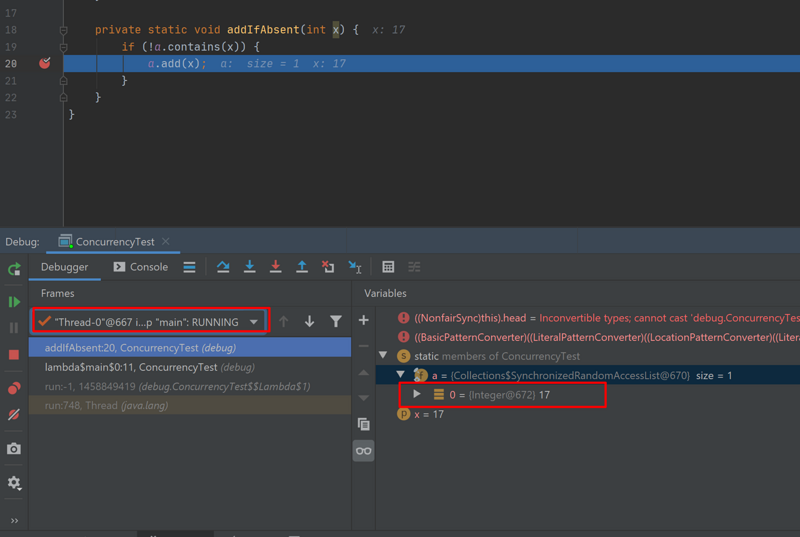Switch to the Console tab
The width and height of the screenshot is (800, 537).
coord(141,267)
